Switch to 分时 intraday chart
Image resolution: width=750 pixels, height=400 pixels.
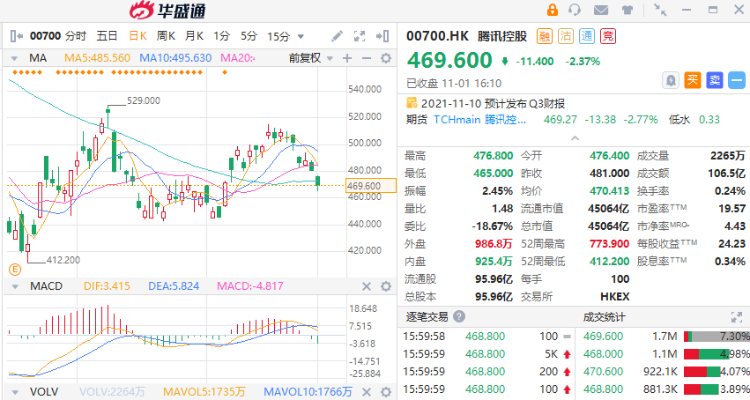tap(76, 36)
